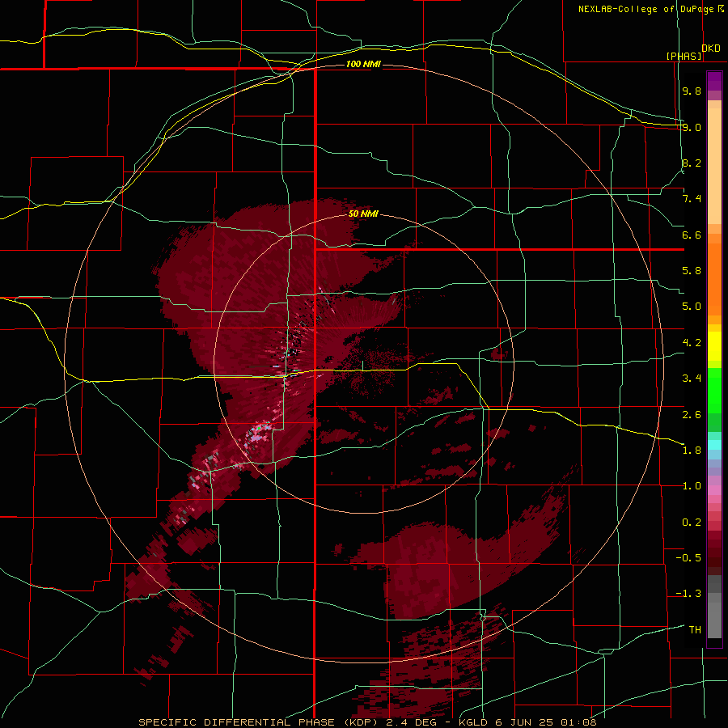Click the NEXLAB-College of DuPage credit text

pyautogui.click(x=647, y=9)
